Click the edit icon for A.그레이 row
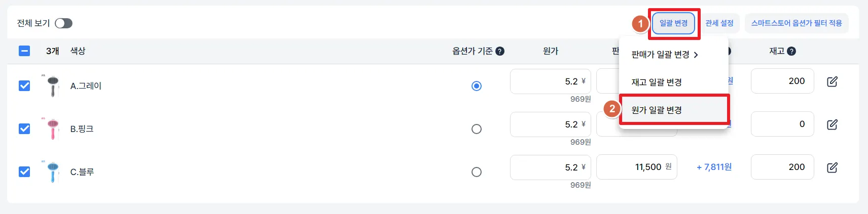The width and height of the screenshot is (868, 214). click(832, 81)
